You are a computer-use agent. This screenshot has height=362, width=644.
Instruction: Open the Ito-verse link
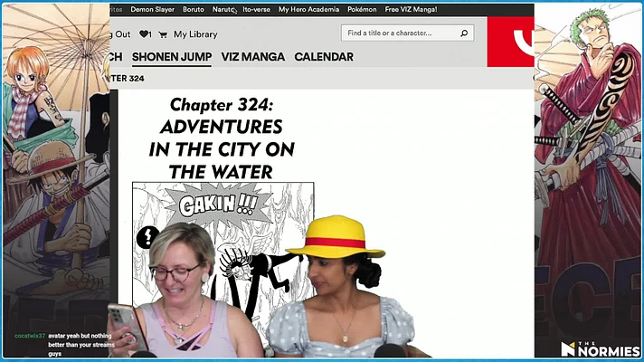tap(256, 9)
